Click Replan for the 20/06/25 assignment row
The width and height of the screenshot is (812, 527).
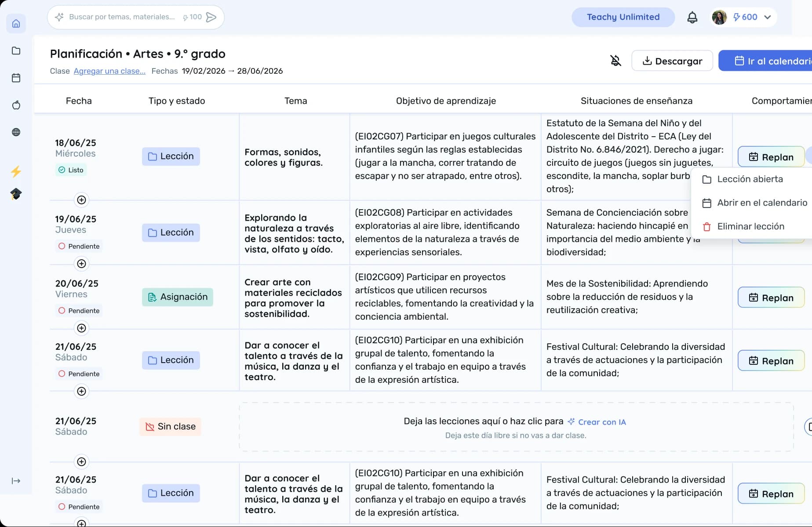pyautogui.click(x=771, y=298)
